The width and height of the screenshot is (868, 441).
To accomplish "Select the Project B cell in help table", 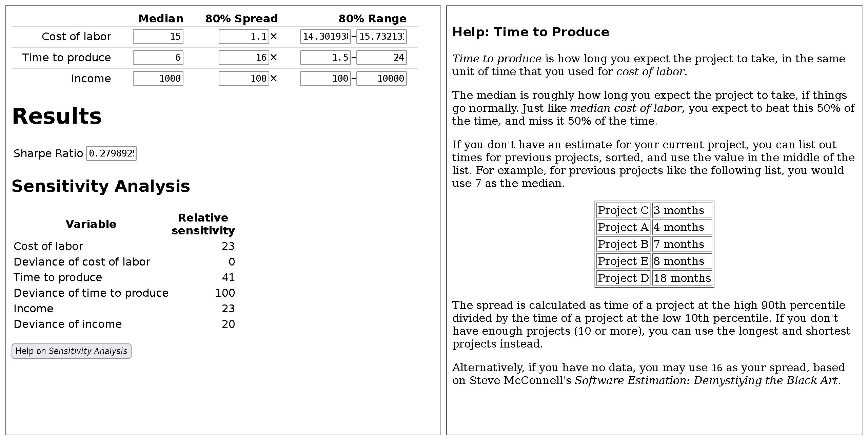I will click(x=623, y=244).
